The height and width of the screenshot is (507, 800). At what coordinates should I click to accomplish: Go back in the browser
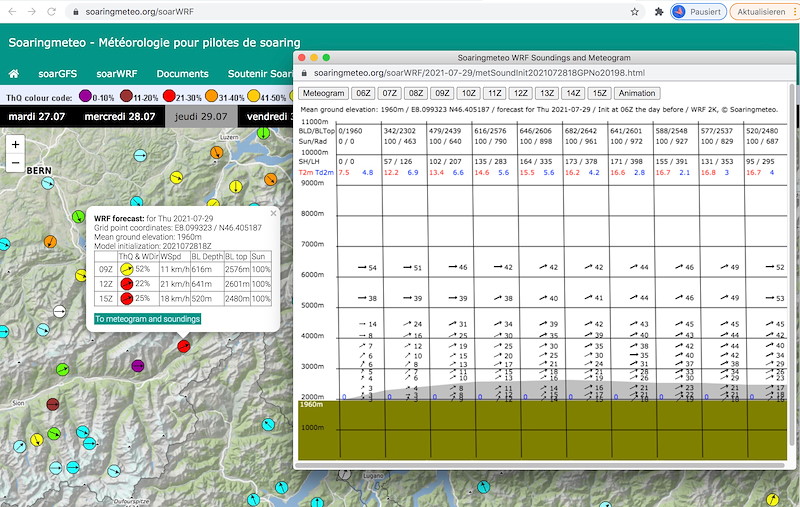12,11
